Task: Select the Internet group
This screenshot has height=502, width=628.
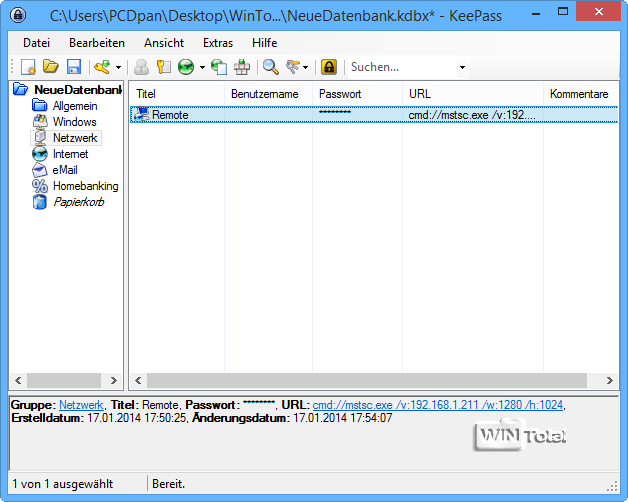Action: (x=70, y=154)
